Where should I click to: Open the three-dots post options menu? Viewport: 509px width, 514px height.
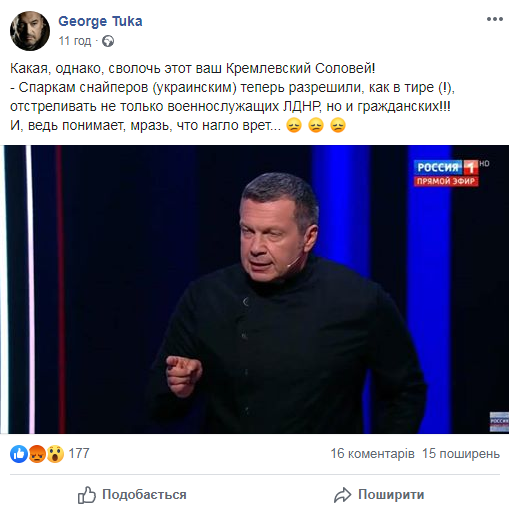(x=495, y=19)
